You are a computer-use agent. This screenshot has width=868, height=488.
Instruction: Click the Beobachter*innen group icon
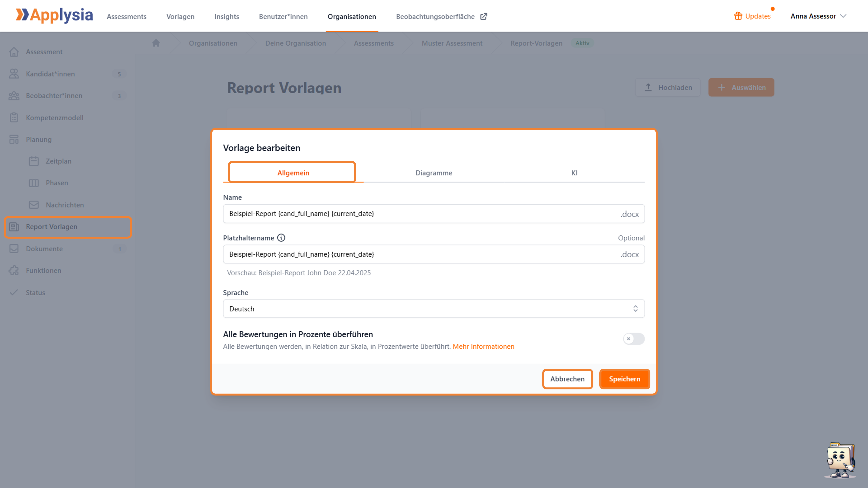tap(14, 96)
